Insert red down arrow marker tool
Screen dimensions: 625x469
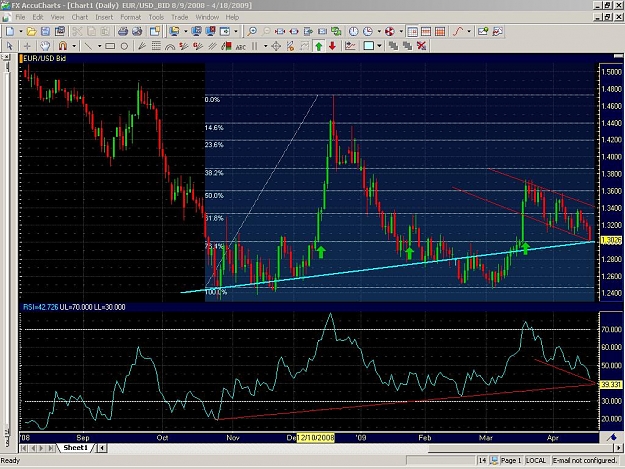332,46
